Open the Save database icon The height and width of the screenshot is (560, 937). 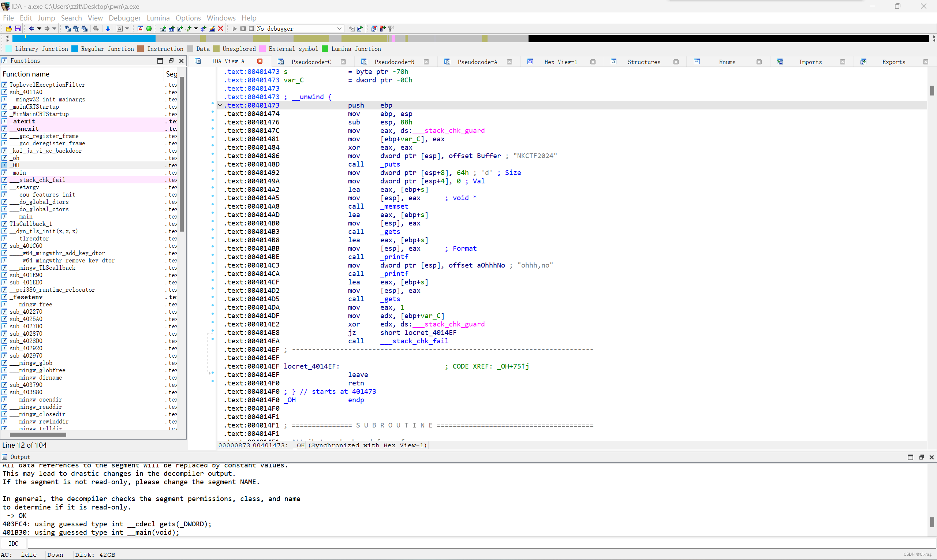click(17, 28)
